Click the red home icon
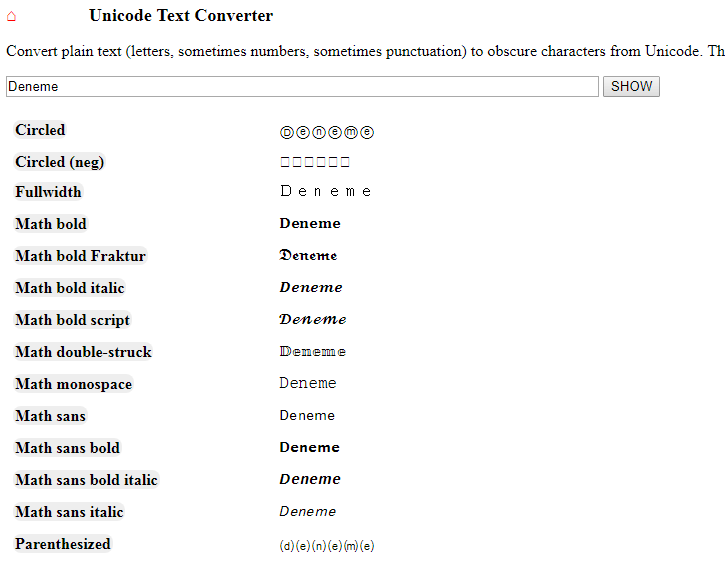Viewport: 725px width, 564px height. [12, 17]
